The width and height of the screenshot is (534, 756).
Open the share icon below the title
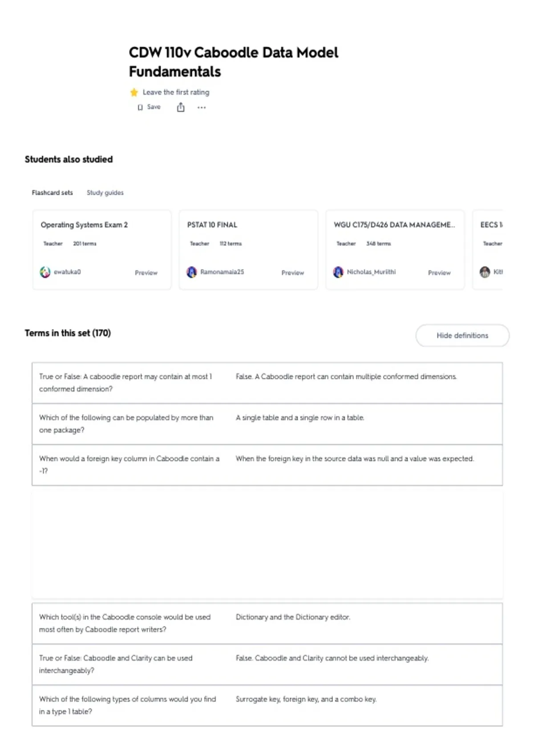(x=181, y=107)
